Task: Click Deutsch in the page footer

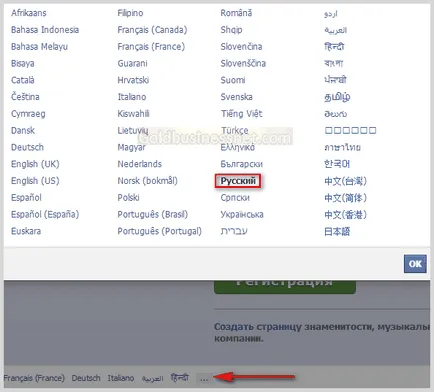Action: click(86, 378)
